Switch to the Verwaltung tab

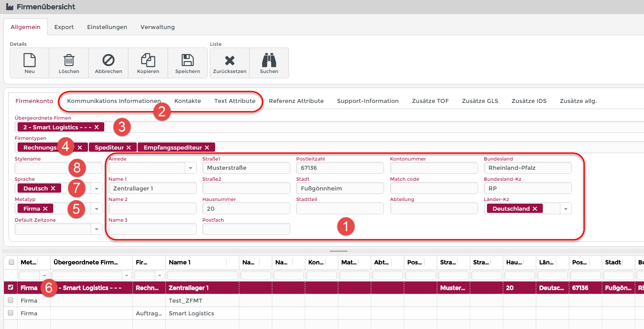pos(157,27)
